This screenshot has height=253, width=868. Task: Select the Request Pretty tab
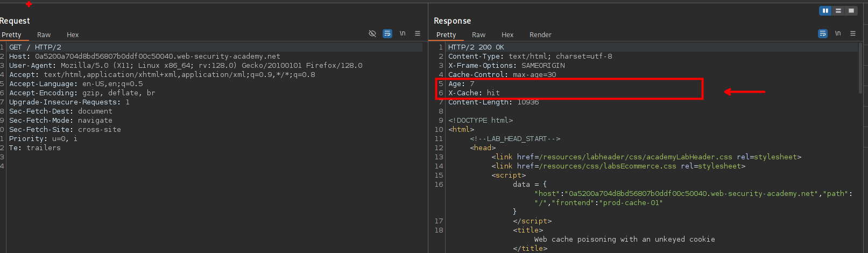click(x=11, y=34)
